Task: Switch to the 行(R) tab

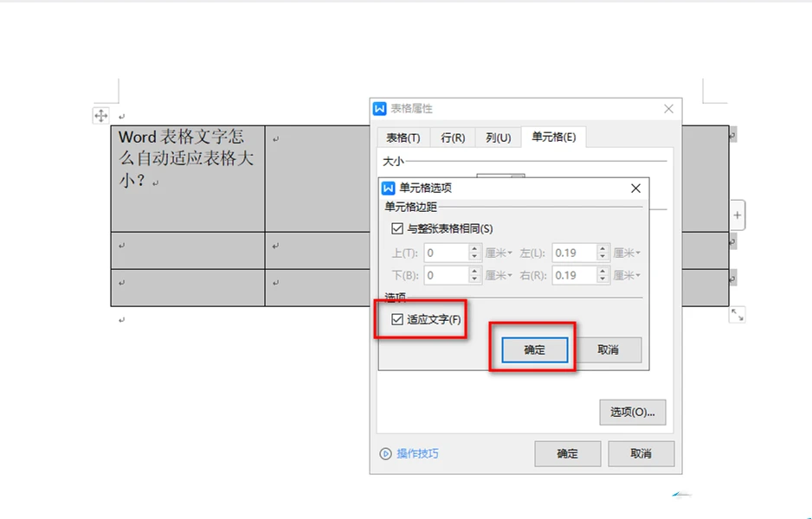Action: pos(453,138)
